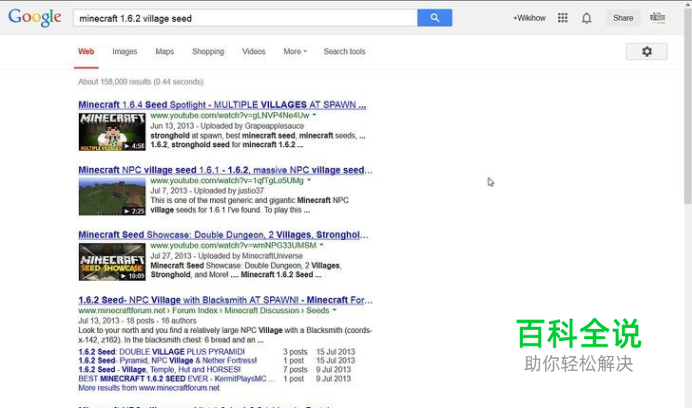Click the Share button

(623, 18)
